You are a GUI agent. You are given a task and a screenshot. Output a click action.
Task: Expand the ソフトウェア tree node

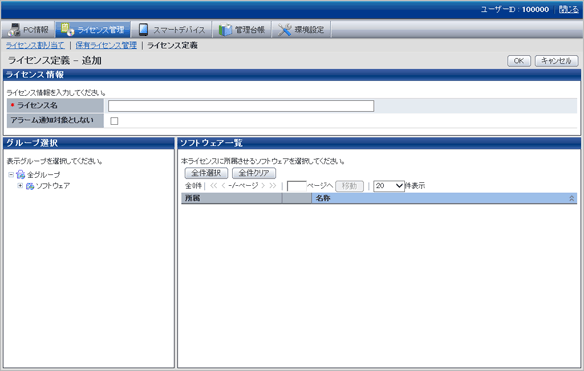point(20,186)
